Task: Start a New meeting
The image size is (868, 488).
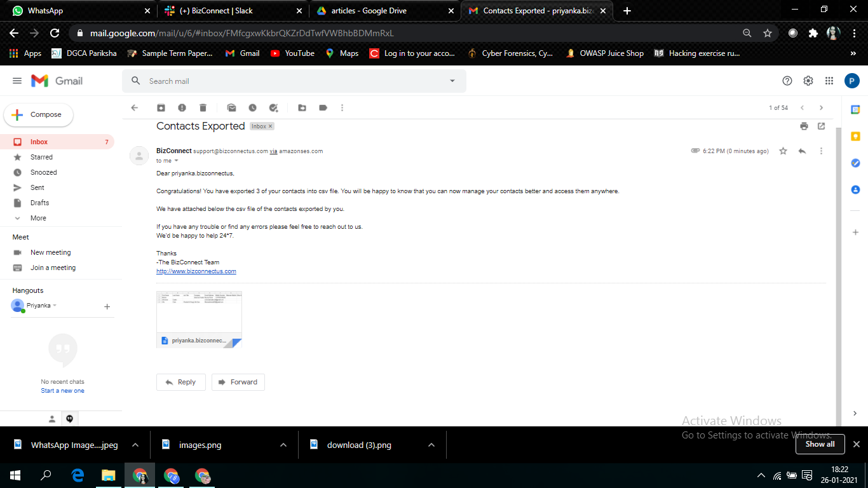Action: pyautogui.click(x=50, y=252)
